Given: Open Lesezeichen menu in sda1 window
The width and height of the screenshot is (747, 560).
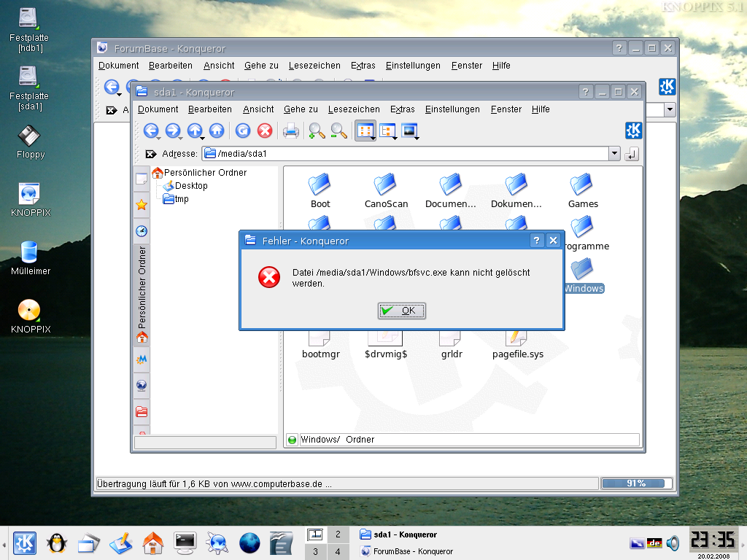Looking at the screenshot, I should click(x=354, y=109).
